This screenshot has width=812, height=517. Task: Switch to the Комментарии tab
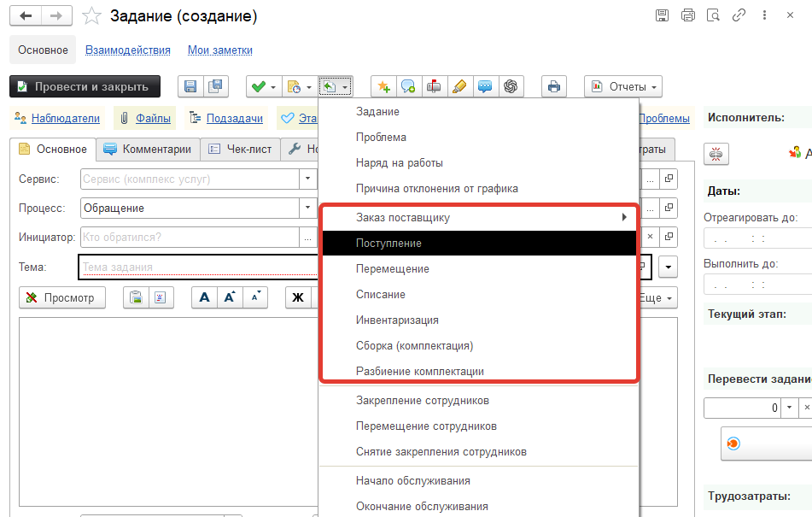click(x=148, y=149)
